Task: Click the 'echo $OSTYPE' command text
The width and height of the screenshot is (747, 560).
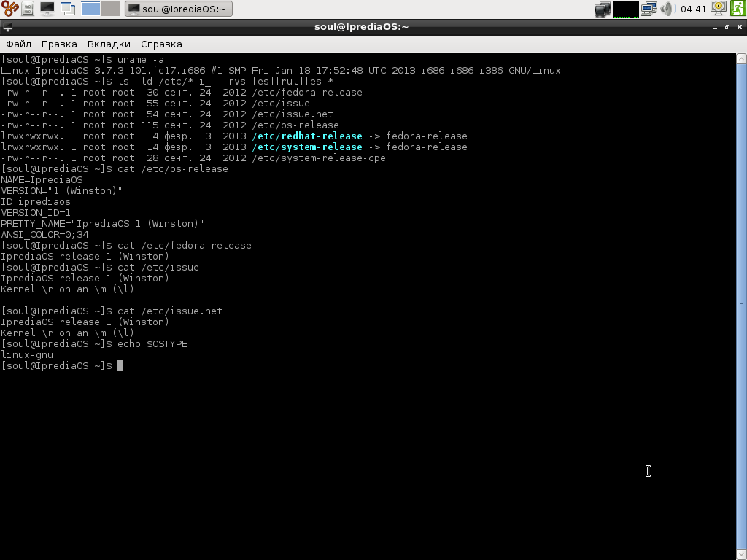Action: coord(152,344)
